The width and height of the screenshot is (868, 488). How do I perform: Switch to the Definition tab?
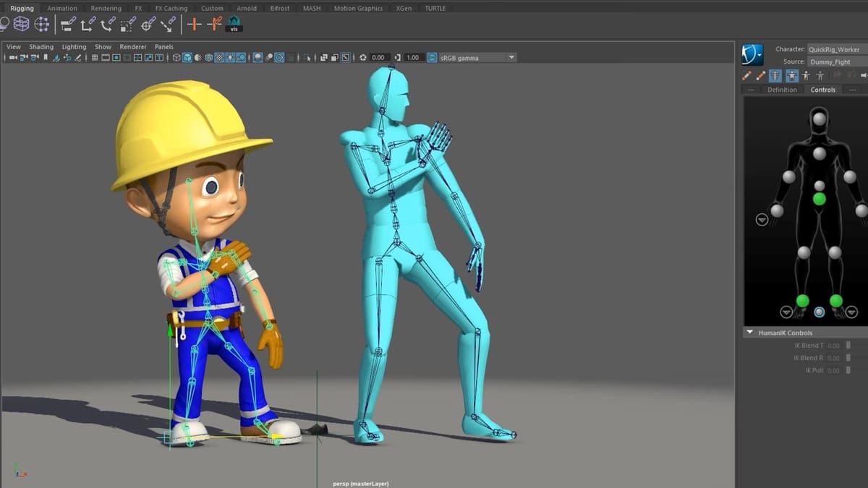(782, 90)
